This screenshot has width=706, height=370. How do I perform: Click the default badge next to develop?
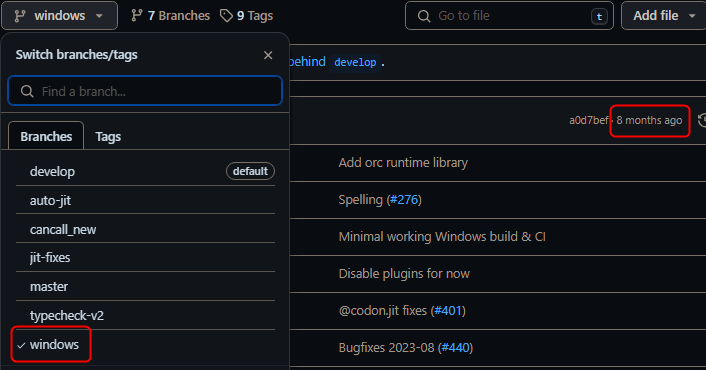pyautogui.click(x=250, y=171)
